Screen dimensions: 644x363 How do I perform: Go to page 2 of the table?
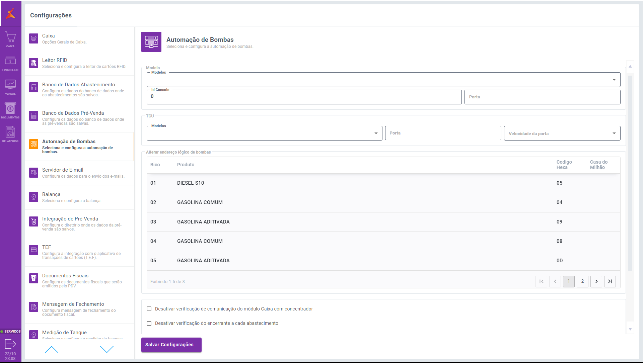point(582,281)
